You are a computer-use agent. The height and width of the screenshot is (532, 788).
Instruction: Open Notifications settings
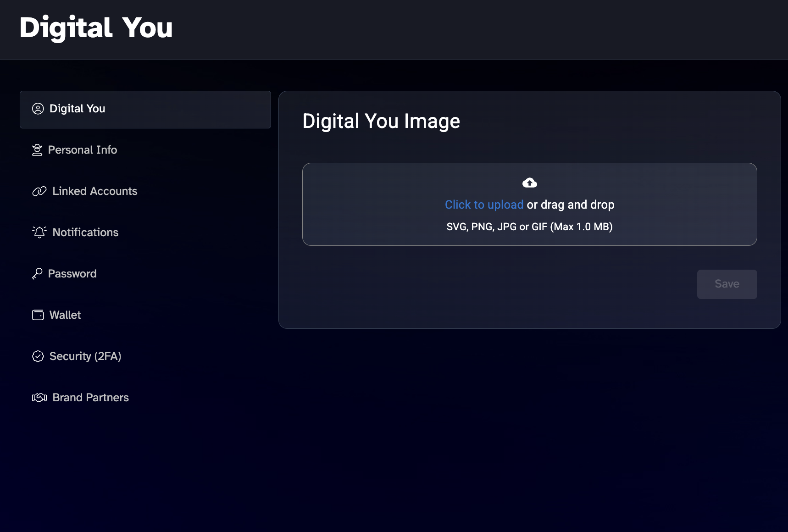[x=145, y=233]
